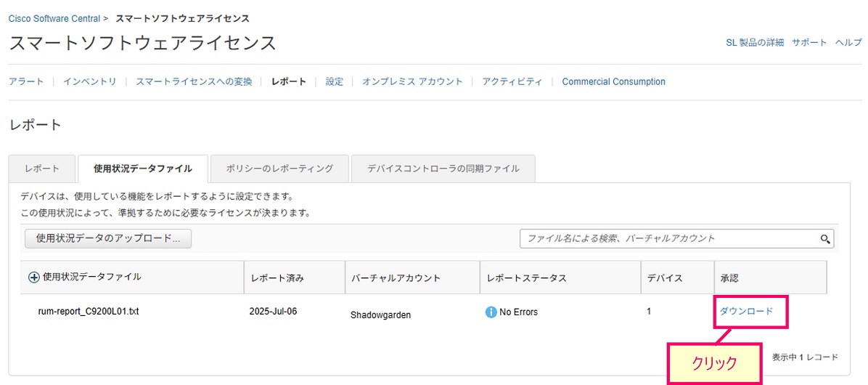Open SL 製品の詳細 link
The width and height of the screenshot is (868, 385).
click(755, 43)
